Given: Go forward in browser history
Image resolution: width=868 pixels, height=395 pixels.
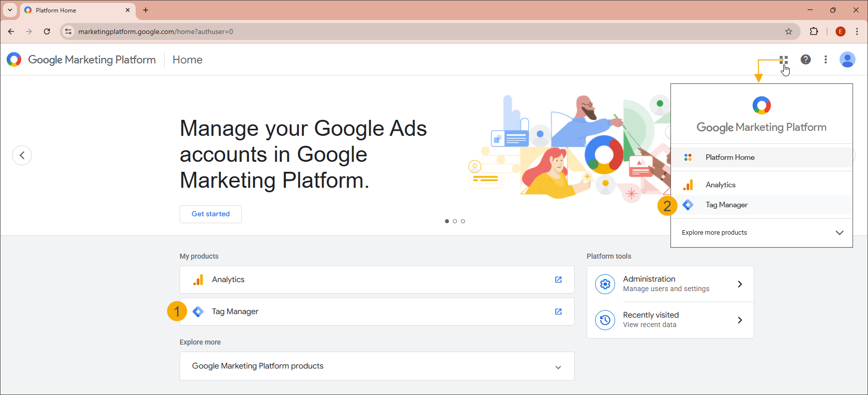Looking at the screenshot, I should point(29,31).
